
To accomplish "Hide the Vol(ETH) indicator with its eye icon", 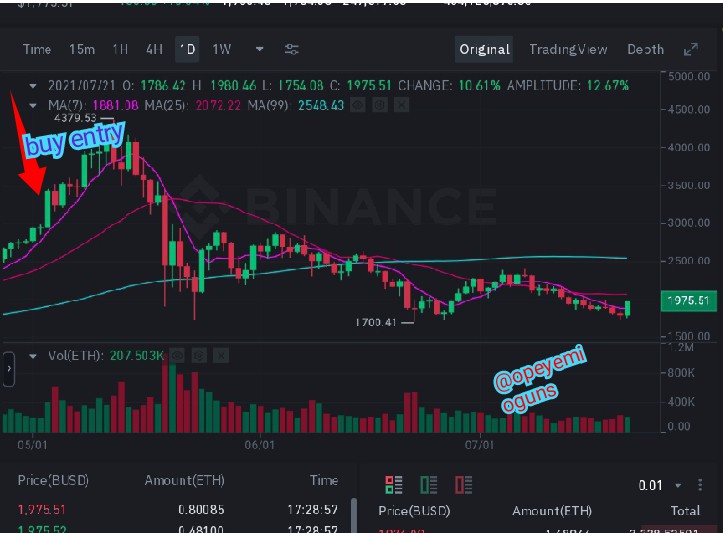I will point(178,355).
